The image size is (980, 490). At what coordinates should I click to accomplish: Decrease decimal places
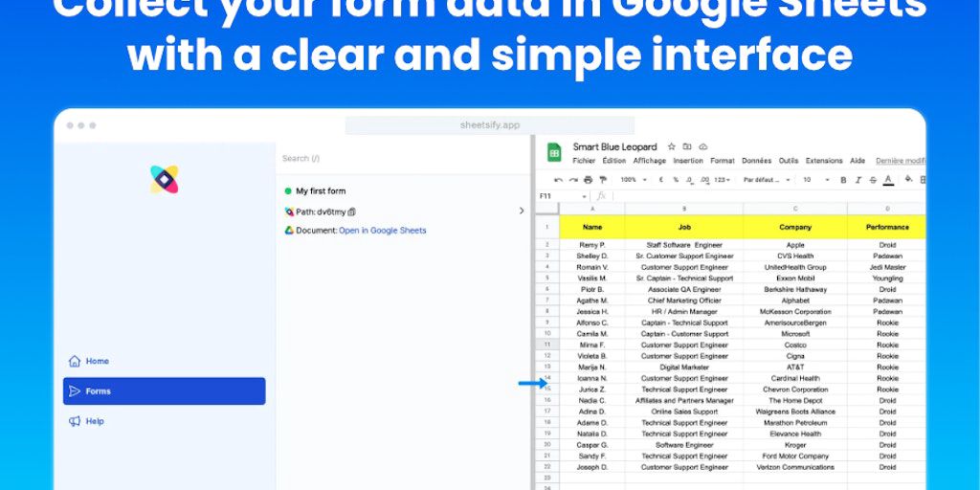click(689, 180)
